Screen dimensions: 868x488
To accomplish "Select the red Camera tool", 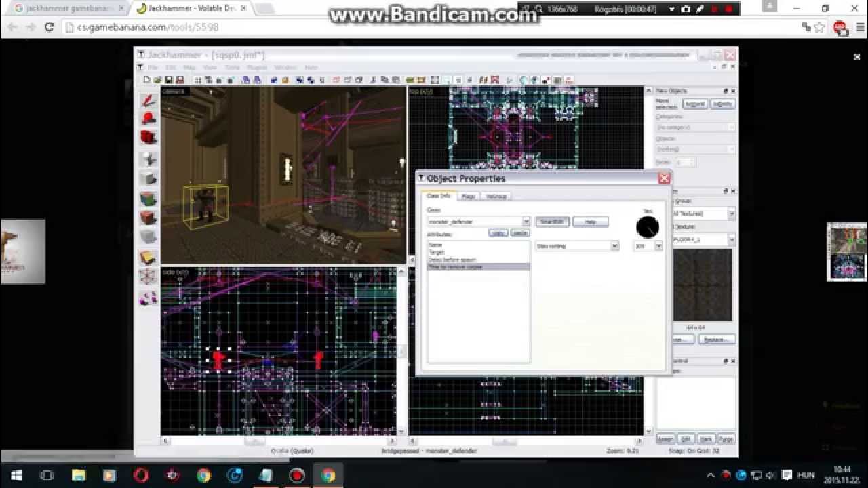I will [x=149, y=138].
